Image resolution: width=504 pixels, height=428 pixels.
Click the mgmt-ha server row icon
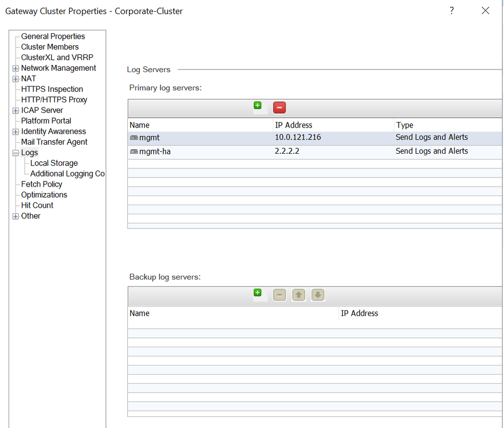tap(134, 152)
